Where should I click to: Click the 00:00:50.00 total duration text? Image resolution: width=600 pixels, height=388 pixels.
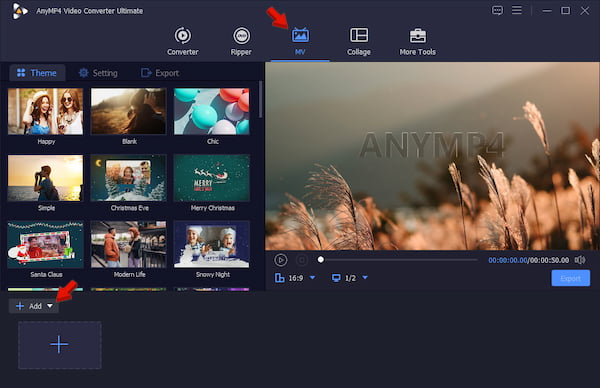click(549, 260)
